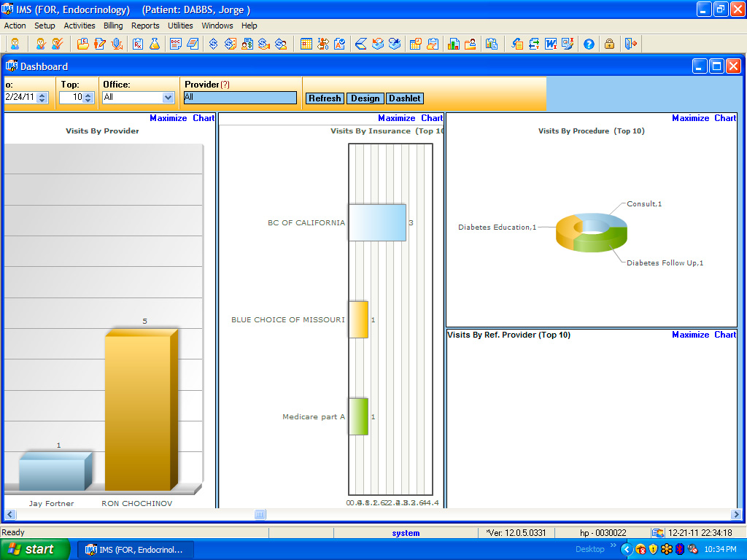Open the Action menu
The height and width of the screenshot is (560, 747).
[15, 26]
